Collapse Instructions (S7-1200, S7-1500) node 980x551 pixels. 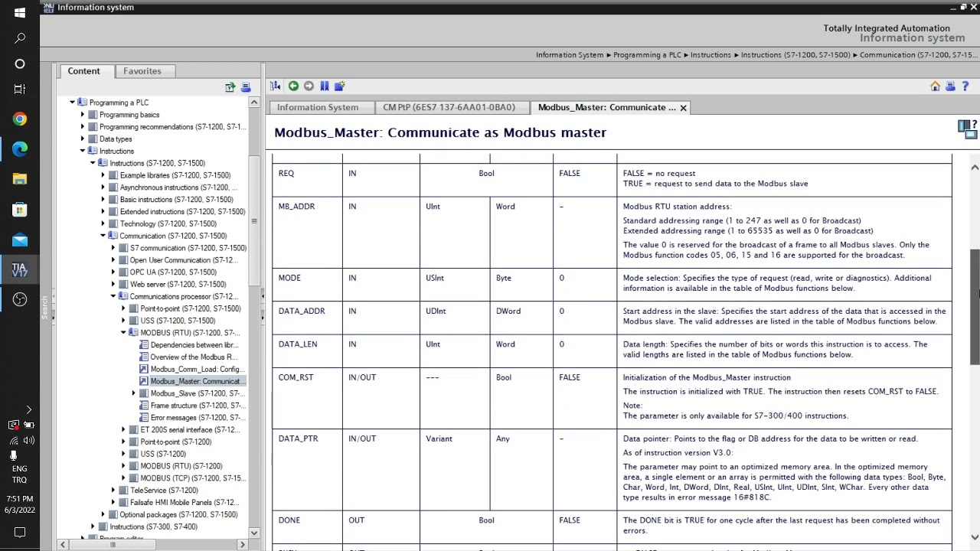pyautogui.click(x=93, y=163)
